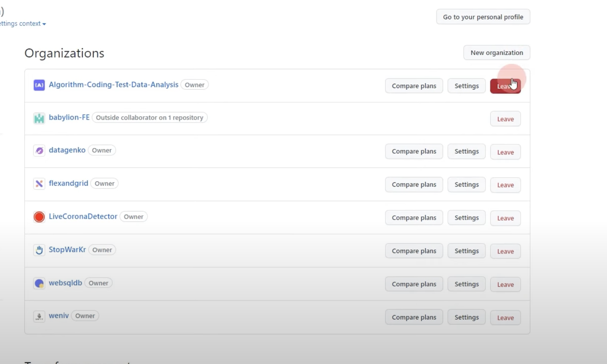
Task: Compare plans for the weniv organization
Action: tap(414, 317)
